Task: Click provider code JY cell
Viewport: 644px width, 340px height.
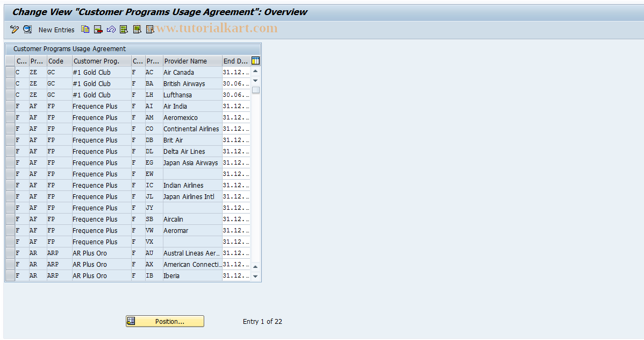Action: (154, 208)
